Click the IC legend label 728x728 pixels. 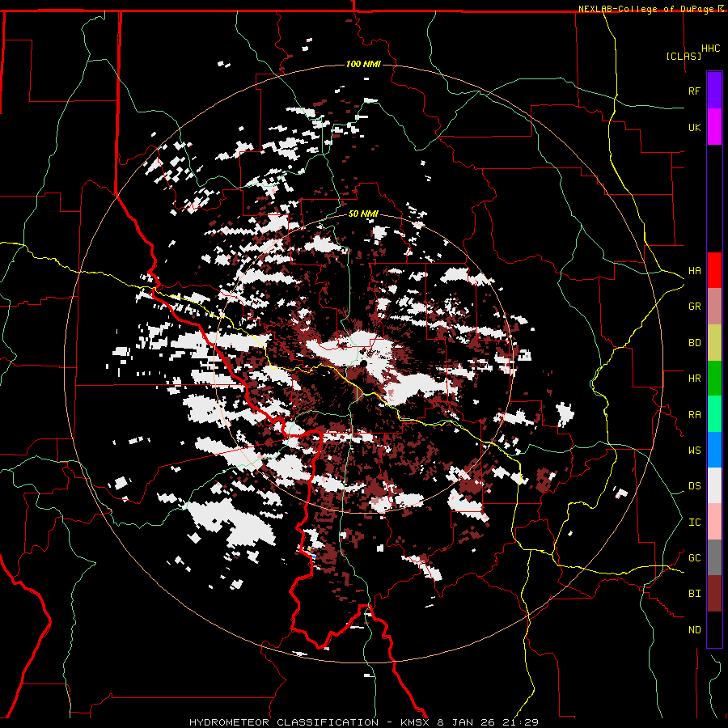coord(694,523)
